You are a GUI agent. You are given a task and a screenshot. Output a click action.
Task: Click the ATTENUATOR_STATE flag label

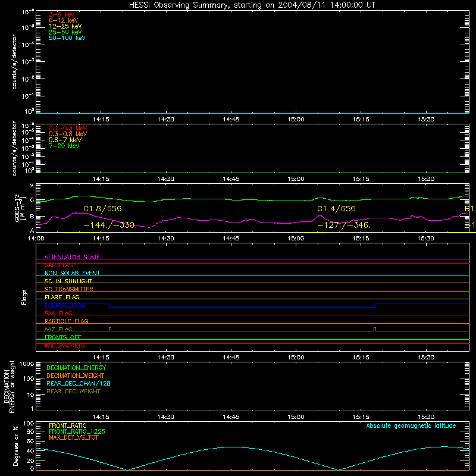72,257
